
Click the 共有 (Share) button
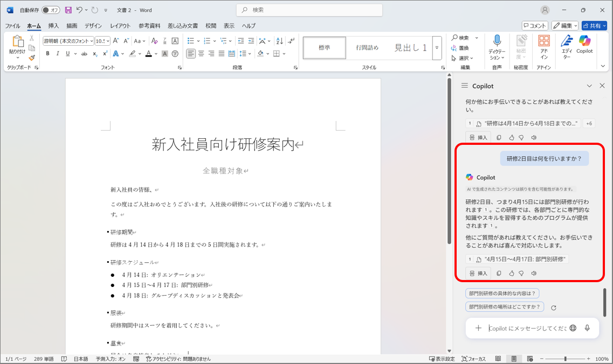594,26
